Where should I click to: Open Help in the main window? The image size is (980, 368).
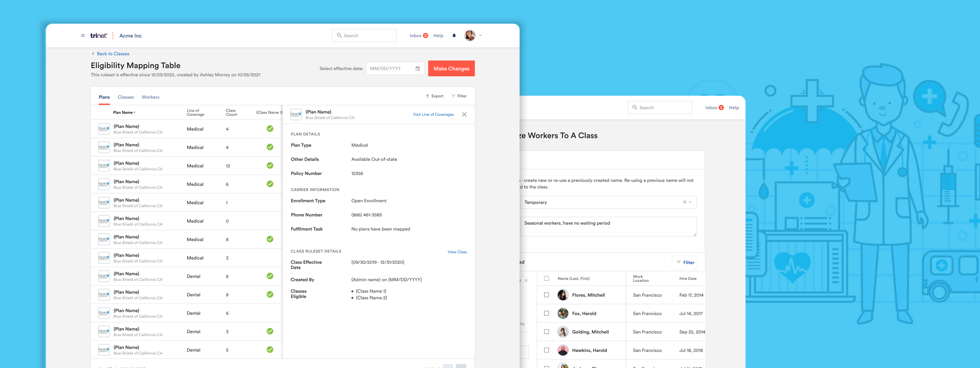[x=438, y=36]
